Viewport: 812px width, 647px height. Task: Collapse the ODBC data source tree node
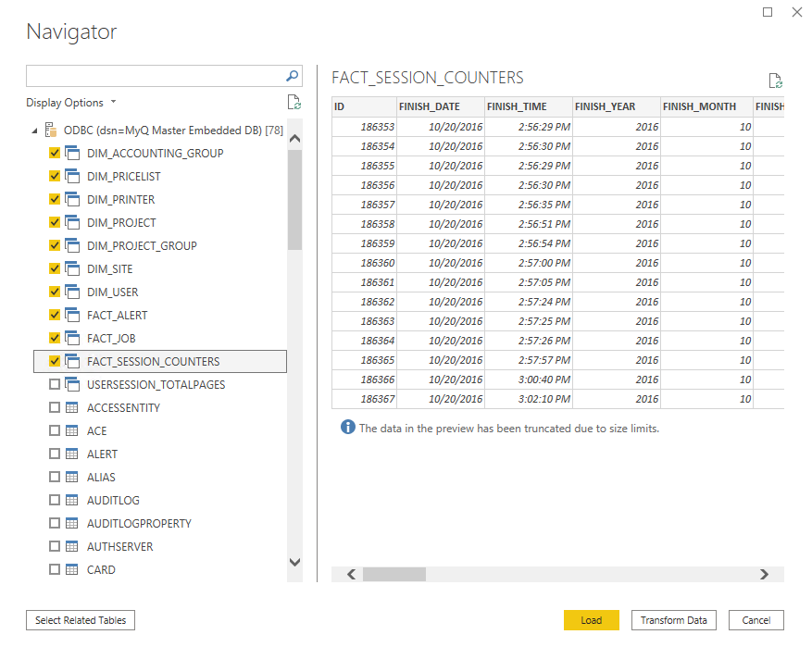pos(35,131)
